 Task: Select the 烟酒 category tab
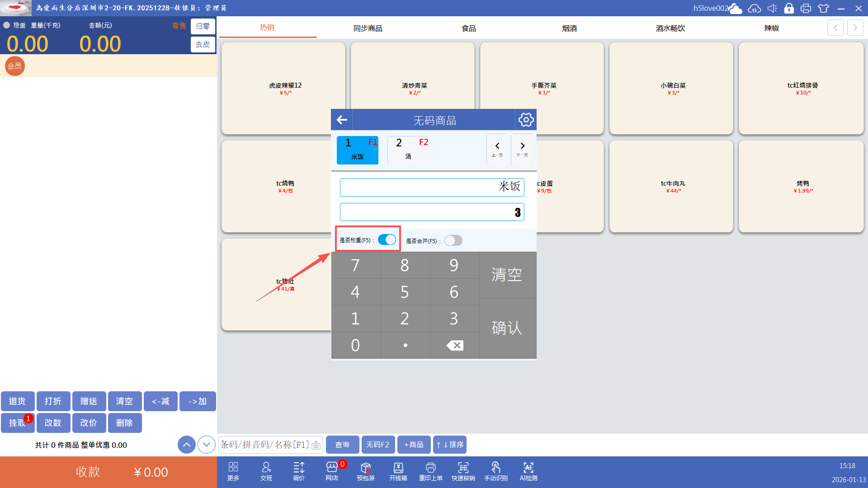(x=569, y=28)
